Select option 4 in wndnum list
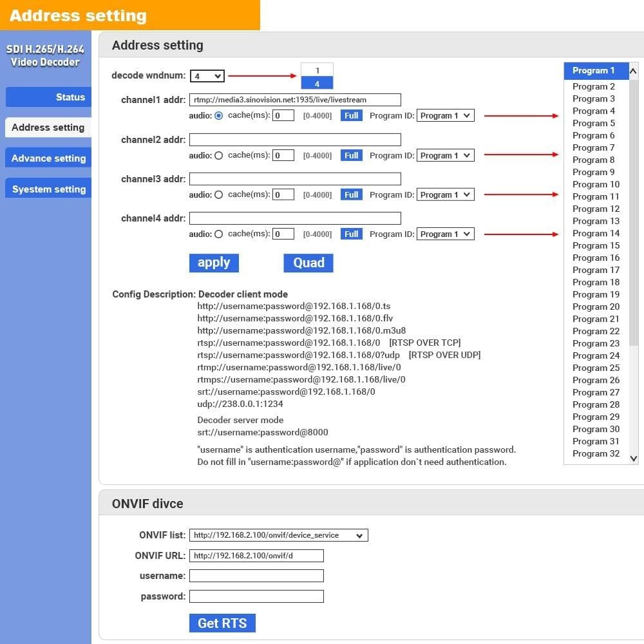Image resolution: width=644 pixels, height=644 pixels. click(x=317, y=84)
